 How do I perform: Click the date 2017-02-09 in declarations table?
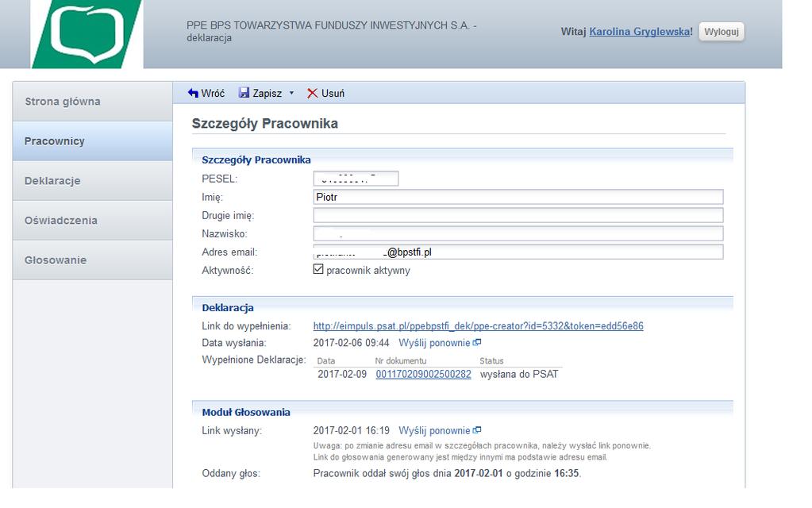click(342, 374)
